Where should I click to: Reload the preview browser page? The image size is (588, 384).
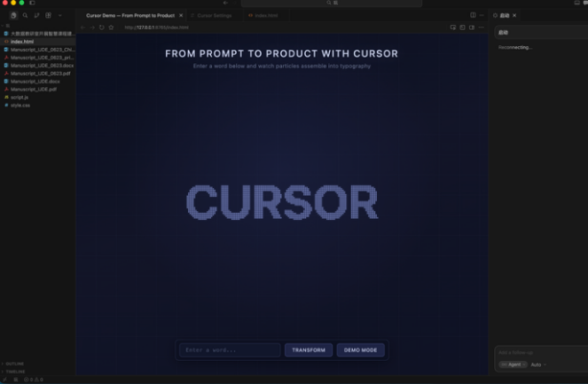coord(102,27)
